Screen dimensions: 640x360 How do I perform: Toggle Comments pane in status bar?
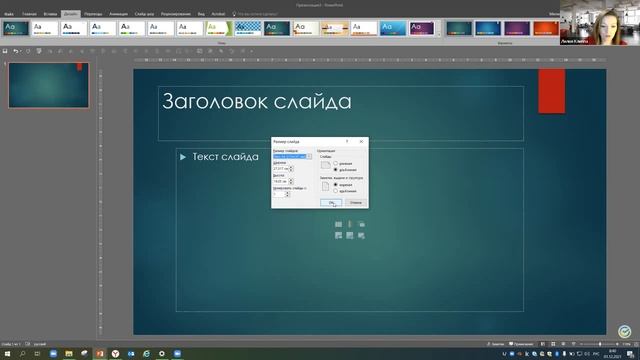[521, 344]
